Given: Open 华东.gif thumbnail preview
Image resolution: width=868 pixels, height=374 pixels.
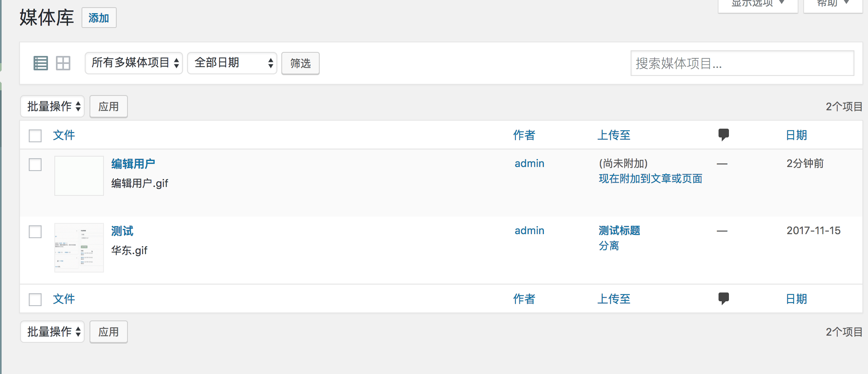Looking at the screenshot, I should (79, 248).
